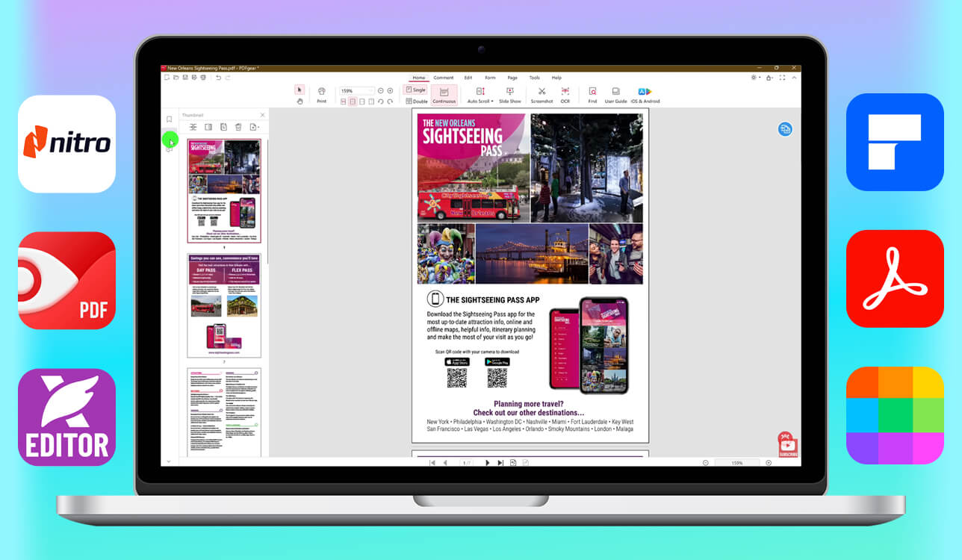Select the second page thumbnail

coord(224,305)
